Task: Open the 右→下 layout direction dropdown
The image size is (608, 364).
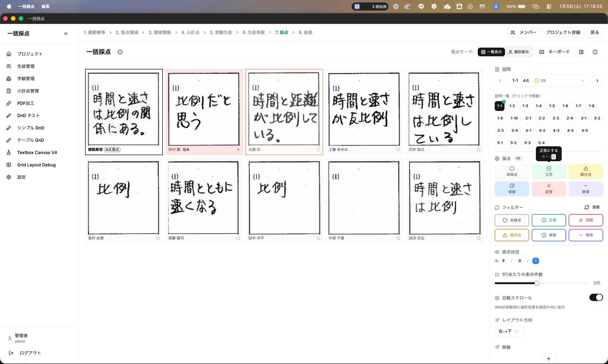Action: click(x=508, y=331)
